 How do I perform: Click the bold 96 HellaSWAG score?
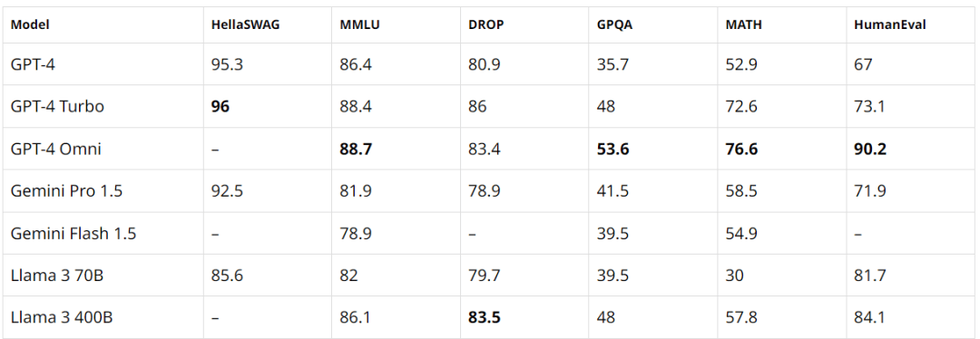[220, 106]
